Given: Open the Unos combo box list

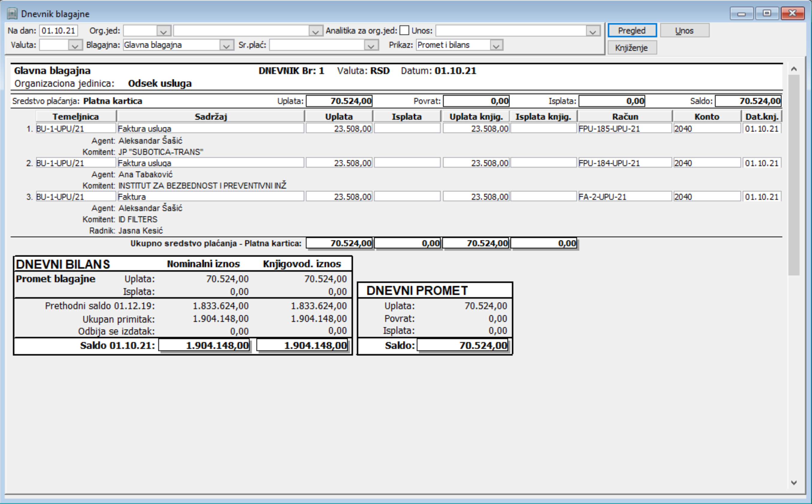Looking at the screenshot, I should click(592, 31).
